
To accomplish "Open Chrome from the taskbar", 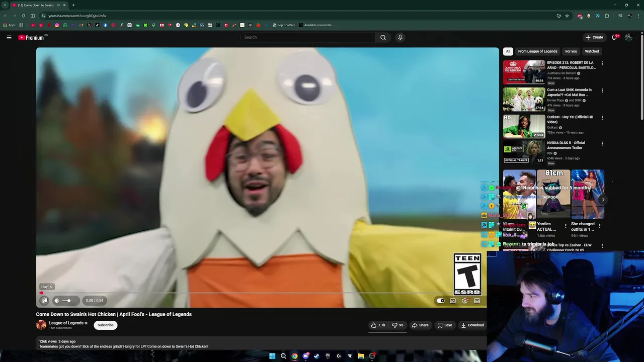I will pyautogui.click(x=294, y=356).
